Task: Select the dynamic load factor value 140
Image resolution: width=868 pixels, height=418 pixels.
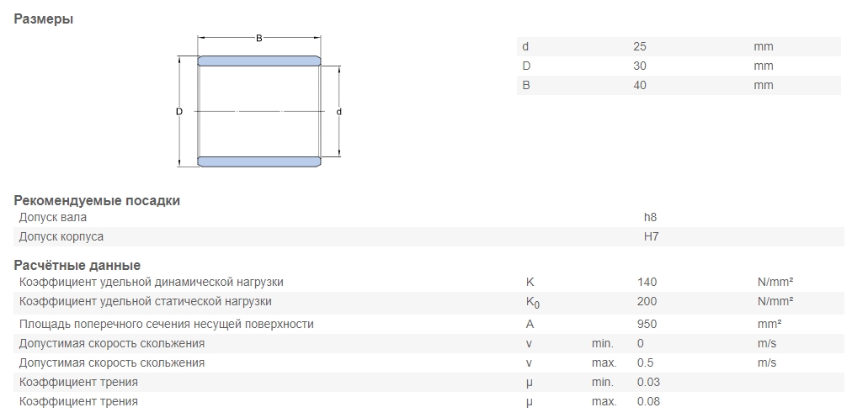Action: point(647,282)
